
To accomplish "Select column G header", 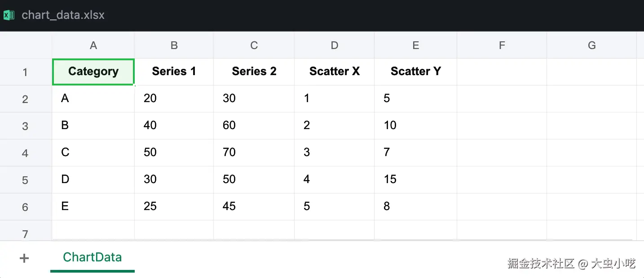I will click(x=591, y=45).
